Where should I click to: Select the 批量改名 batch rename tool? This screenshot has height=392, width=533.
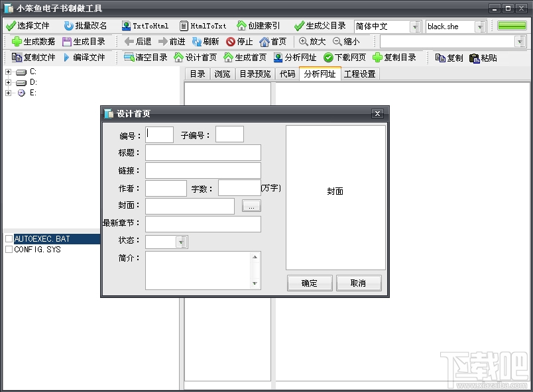[85, 26]
